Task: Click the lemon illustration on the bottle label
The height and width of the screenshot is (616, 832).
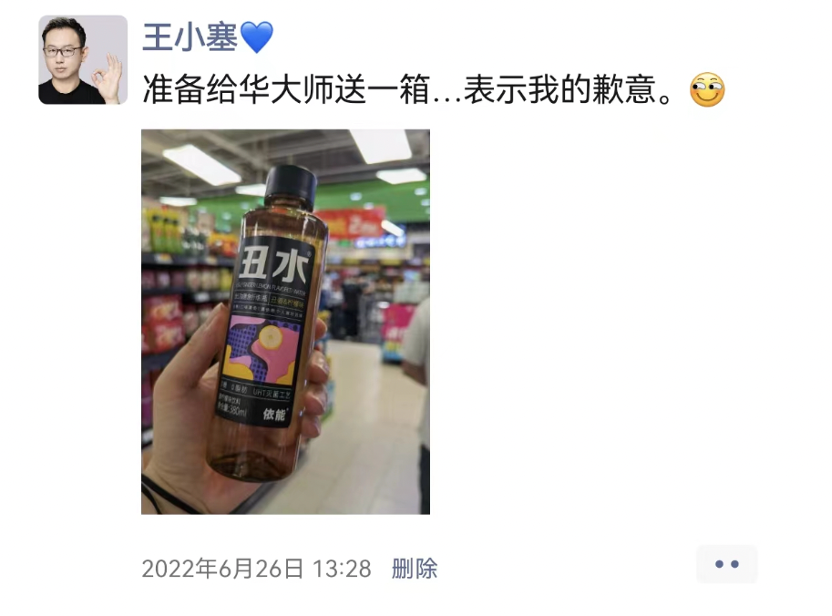Action: [x=271, y=336]
